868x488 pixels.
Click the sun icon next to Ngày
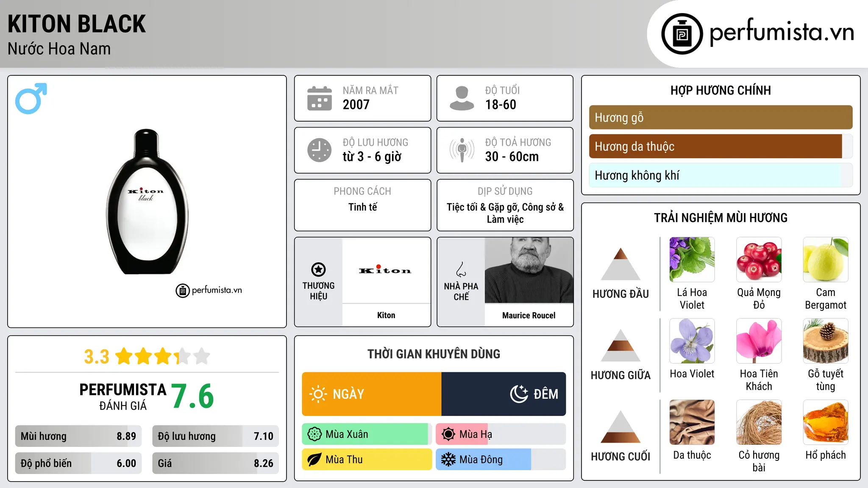318,394
